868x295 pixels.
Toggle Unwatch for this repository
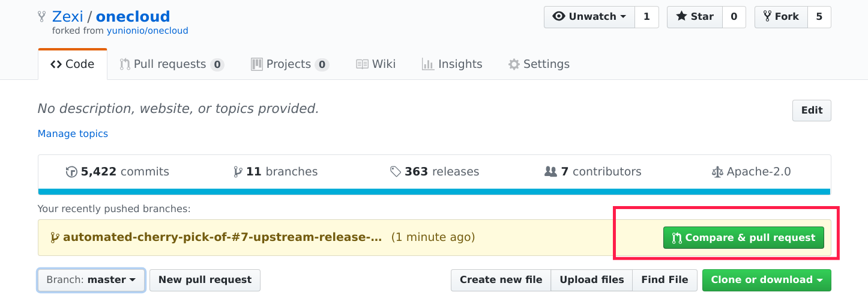(x=589, y=17)
